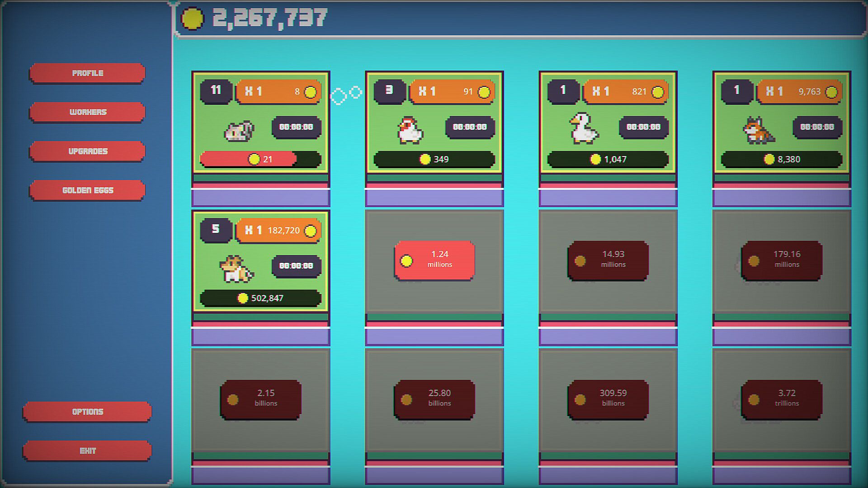
Task: Click the rabbit animal sprite
Action: [x=239, y=131]
